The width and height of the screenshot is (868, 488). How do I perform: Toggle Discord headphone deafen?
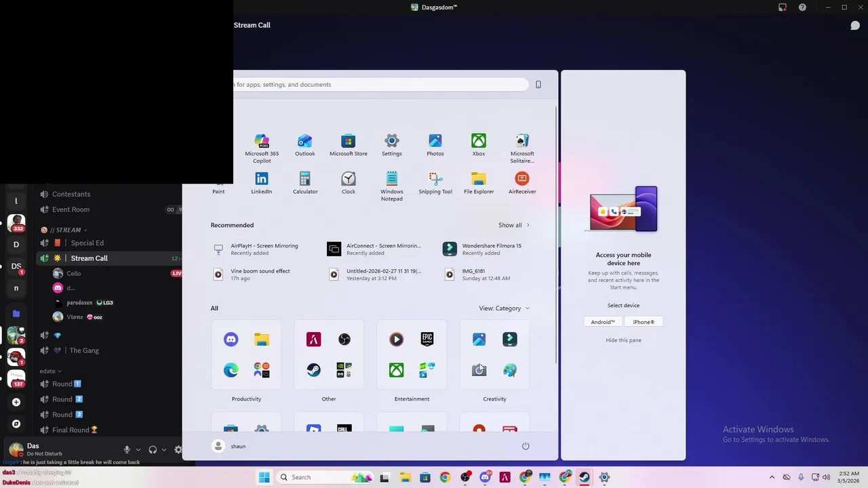tap(153, 449)
